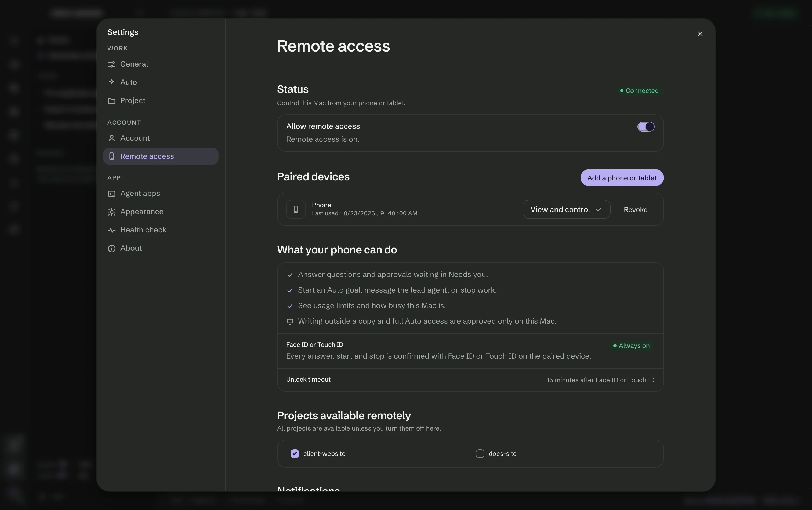Image resolution: width=812 pixels, height=510 pixels.
Task: Click the Last used 10/23/2026 timestamp
Action: pos(365,213)
